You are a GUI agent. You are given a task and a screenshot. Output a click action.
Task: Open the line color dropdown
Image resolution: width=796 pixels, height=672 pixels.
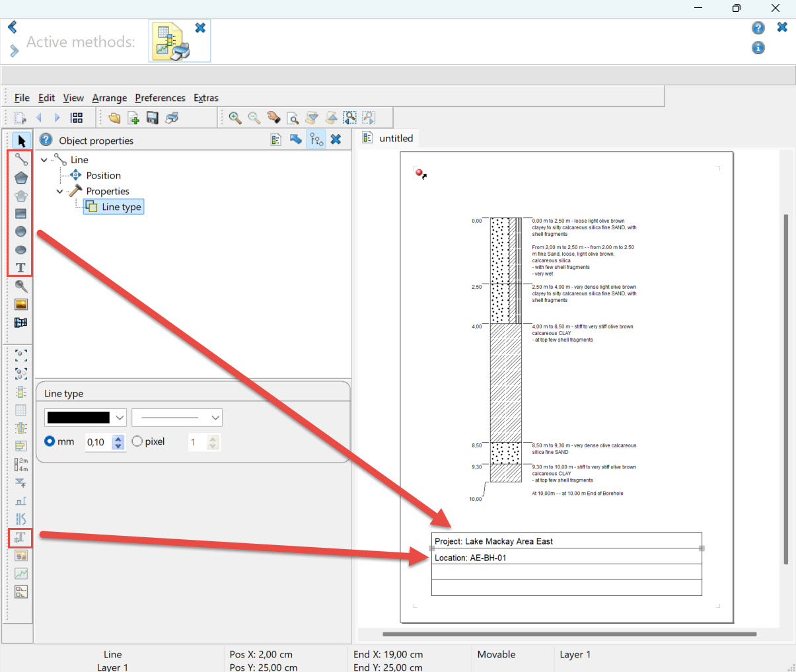tap(120, 418)
